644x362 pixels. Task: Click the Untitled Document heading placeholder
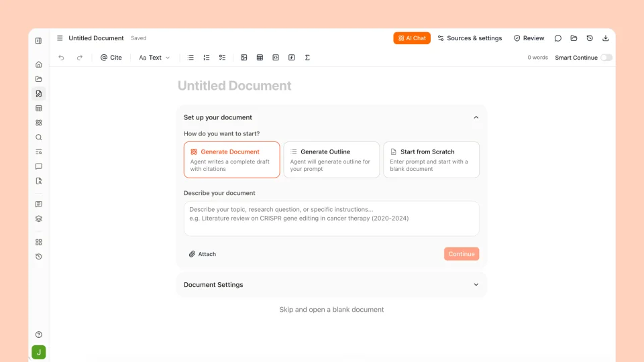click(x=235, y=85)
